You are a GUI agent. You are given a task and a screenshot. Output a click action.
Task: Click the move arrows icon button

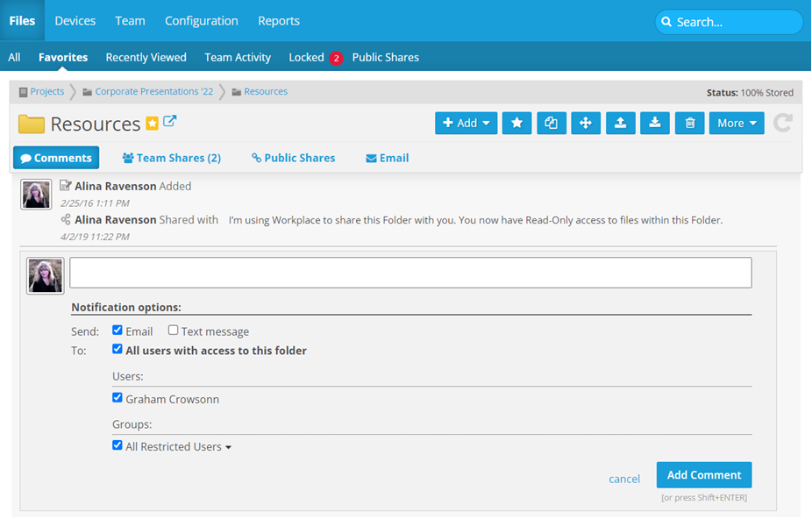tap(585, 124)
